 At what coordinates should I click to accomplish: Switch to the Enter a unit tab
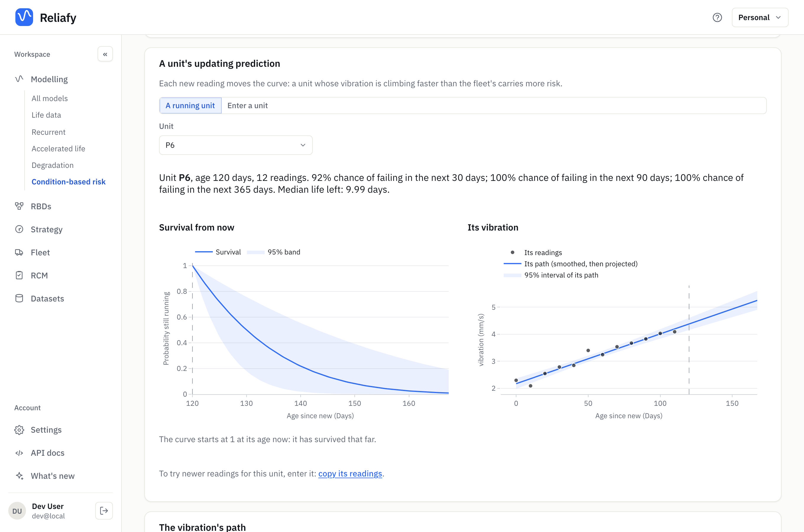pyautogui.click(x=247, y=106)
